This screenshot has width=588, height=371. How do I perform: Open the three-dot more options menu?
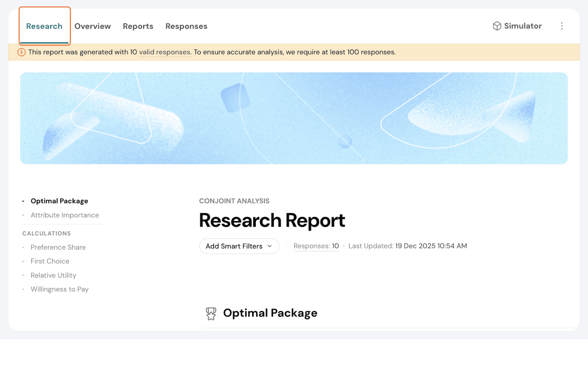[562, 26]
